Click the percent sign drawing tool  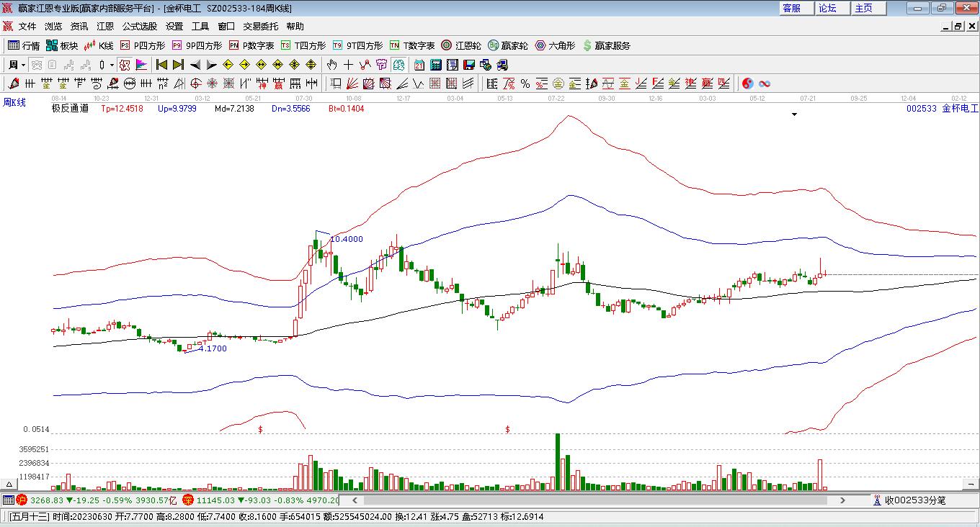tap(525, 84)
